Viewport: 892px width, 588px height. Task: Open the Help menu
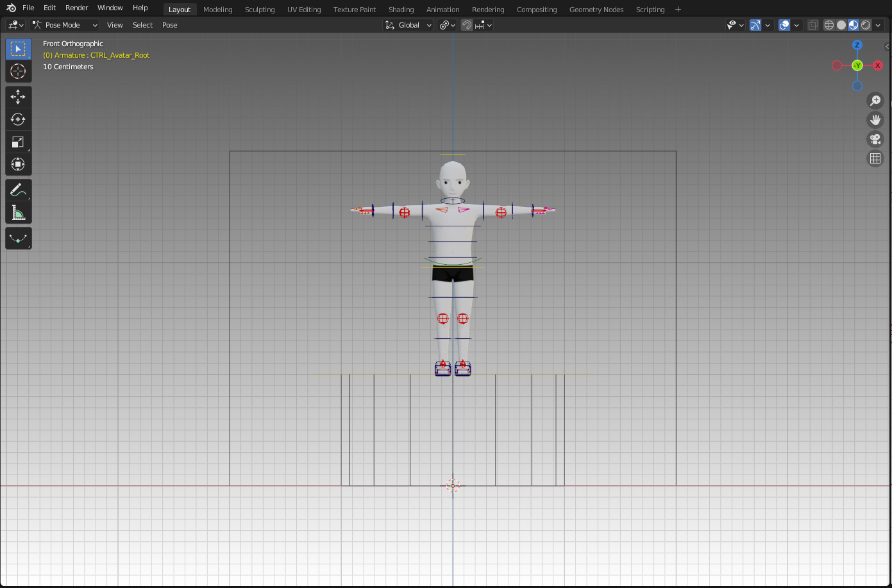(x=140, y=8)
